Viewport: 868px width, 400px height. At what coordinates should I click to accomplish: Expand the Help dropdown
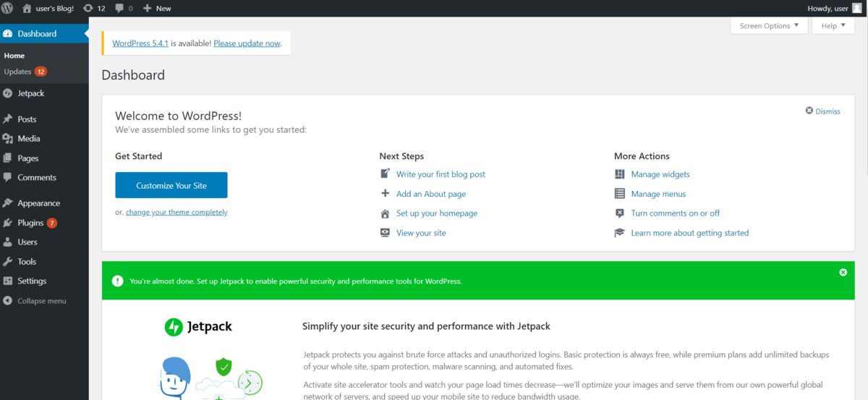click(x=833, y=25)
